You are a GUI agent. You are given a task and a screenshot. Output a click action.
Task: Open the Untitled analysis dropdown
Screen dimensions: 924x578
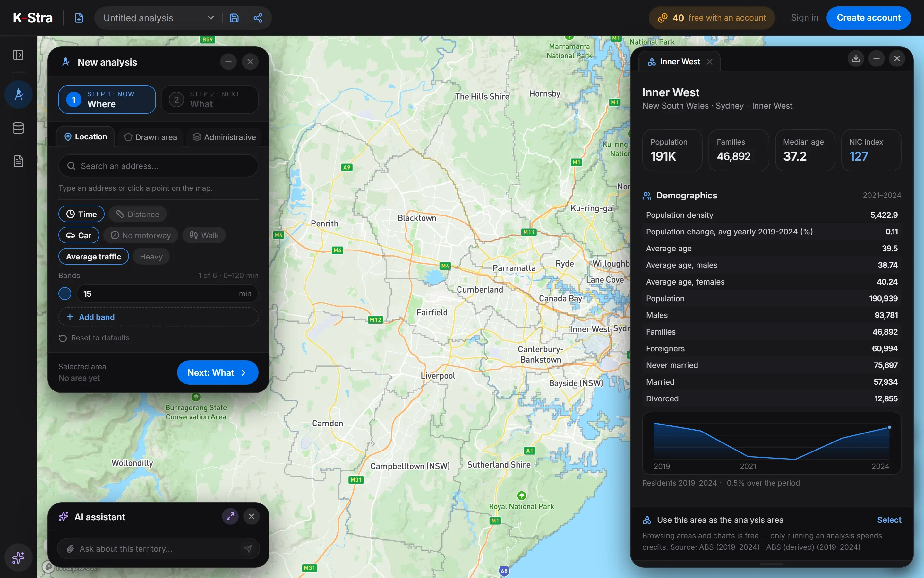coord(158,18)
